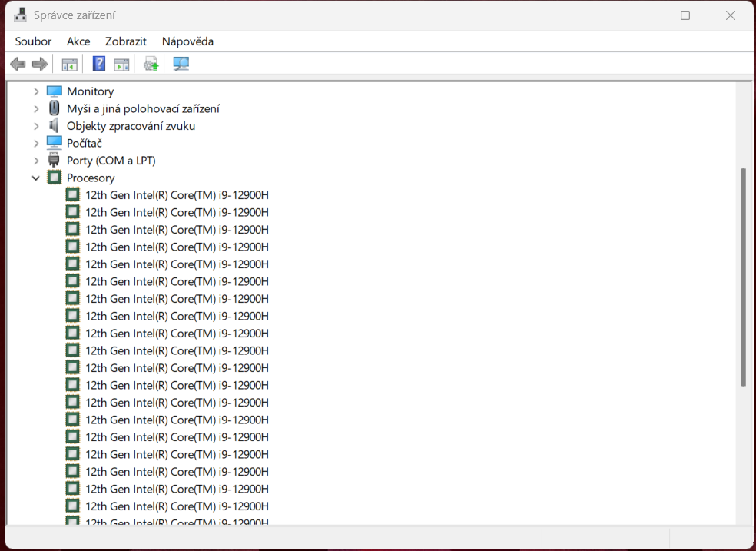The width and height of the screenshot is (756, 551).
Task: Click the Back arrow in toolbar
Action: 18,65
